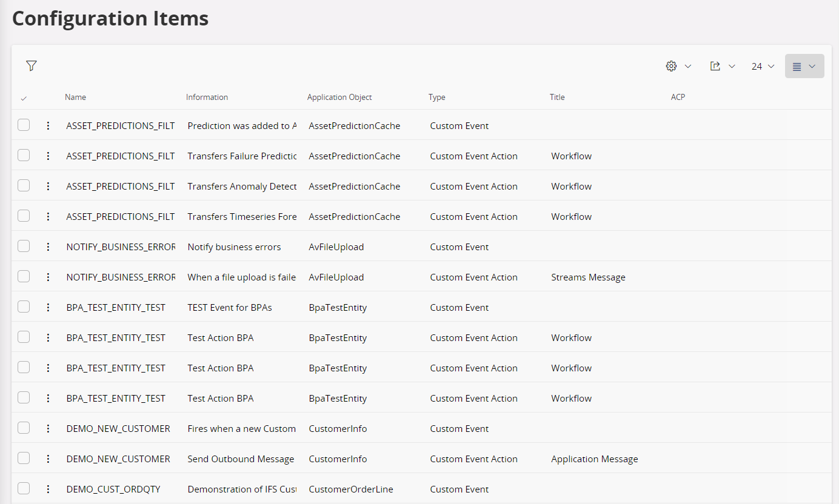Check the box for 'Fires when a new Custom' row
This screenshot has height=504, width=839.
pyautogui.click(x=24, y=428)
